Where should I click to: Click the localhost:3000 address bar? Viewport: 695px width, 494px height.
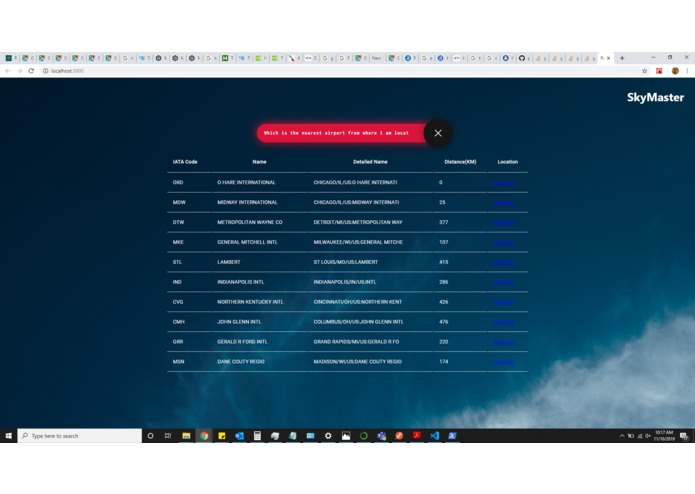tap(341, 71)
